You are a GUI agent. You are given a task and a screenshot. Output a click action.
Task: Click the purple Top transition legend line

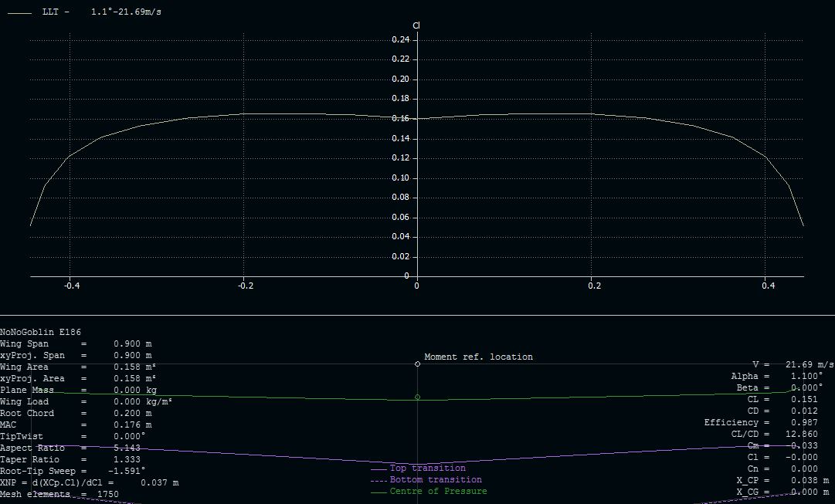pos(378,468)
